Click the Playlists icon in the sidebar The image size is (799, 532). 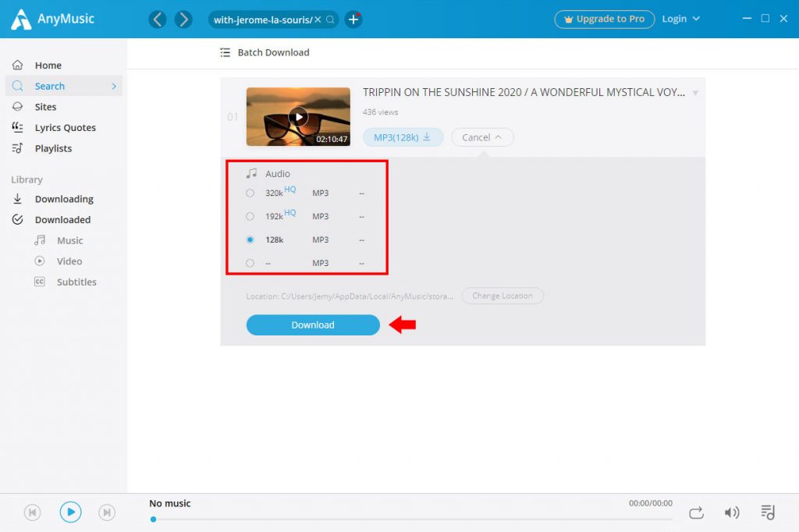click(17, 147)
